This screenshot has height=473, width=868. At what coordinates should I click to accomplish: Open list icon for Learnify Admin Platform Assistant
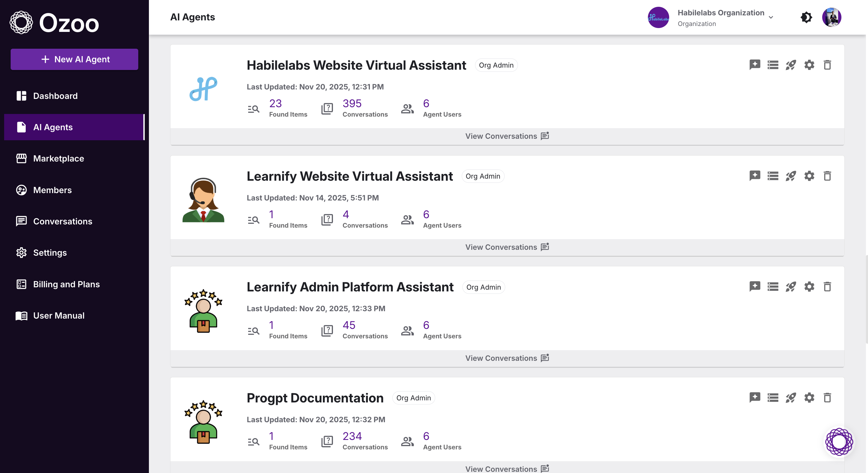coord(773,286)
